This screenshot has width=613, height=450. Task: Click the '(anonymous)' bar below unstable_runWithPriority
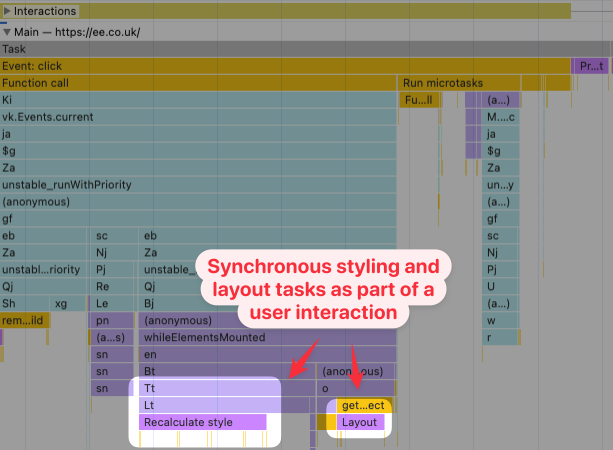(x=198, y=202)
